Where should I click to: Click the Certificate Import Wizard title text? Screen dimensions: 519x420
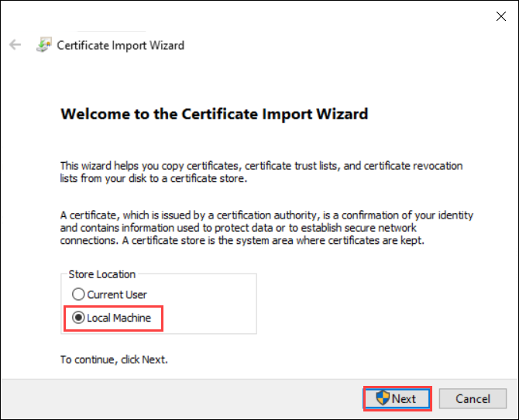121,46
